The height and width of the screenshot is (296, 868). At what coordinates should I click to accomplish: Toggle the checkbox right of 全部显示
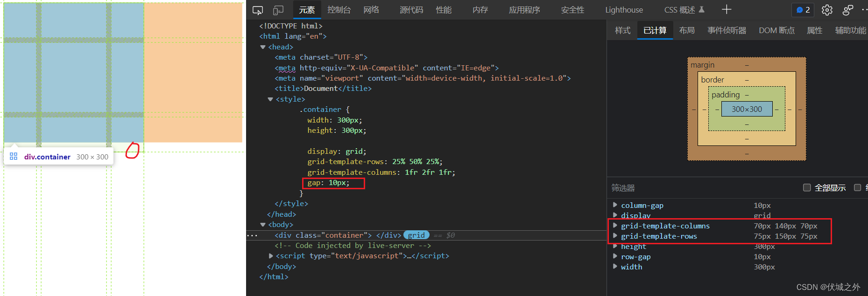click(857, 187)
